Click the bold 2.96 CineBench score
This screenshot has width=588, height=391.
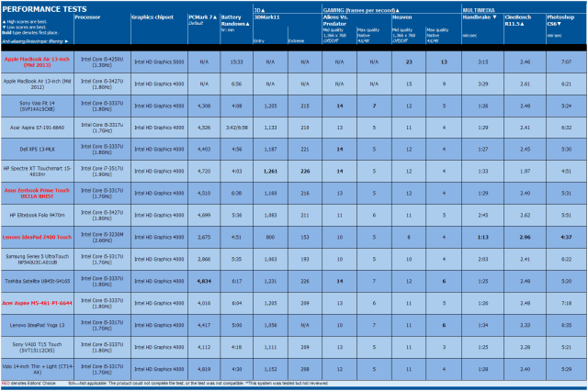pos(525,237)
